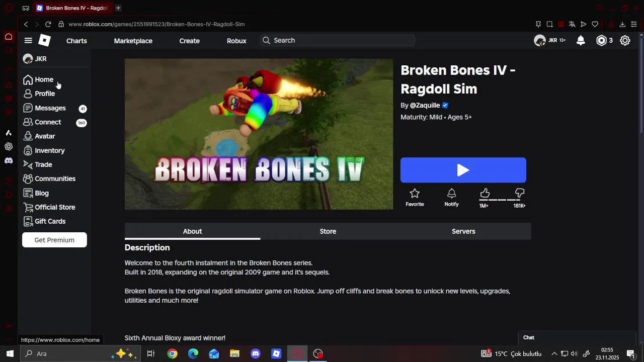The image size is (644, 362).
Task: Open ChatGPT in the Opera sidebar
Action: coord(9,146)
